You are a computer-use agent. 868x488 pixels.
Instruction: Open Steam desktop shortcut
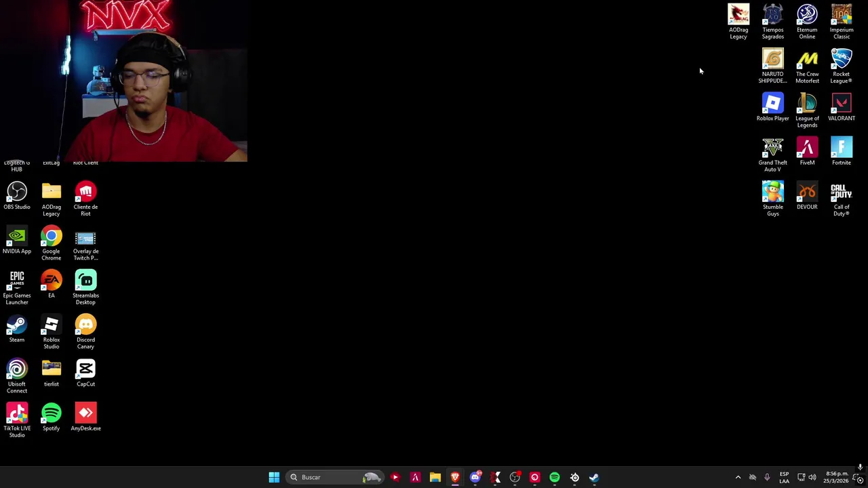coord(17,328)
